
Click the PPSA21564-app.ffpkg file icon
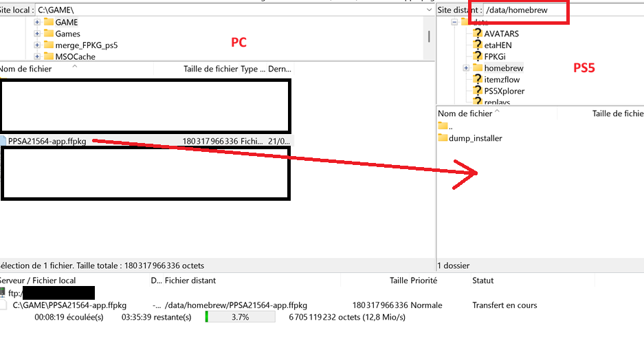(x=3, y=141)
